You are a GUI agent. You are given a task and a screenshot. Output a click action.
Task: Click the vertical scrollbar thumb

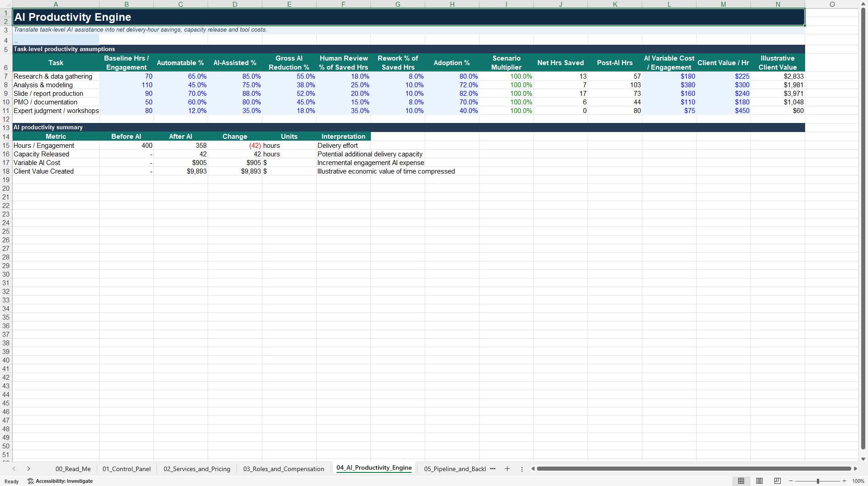click(863, 228)
